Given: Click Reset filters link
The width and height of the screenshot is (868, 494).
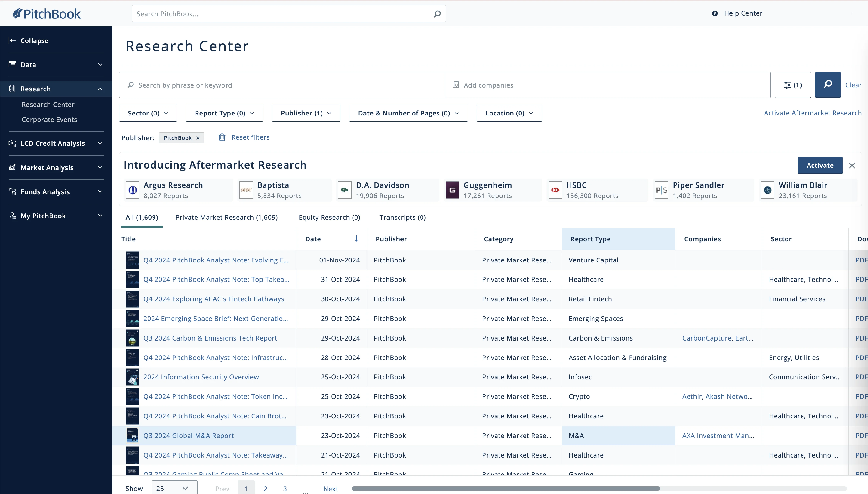Looking at the screenshot, I should [x=250, y=137].
